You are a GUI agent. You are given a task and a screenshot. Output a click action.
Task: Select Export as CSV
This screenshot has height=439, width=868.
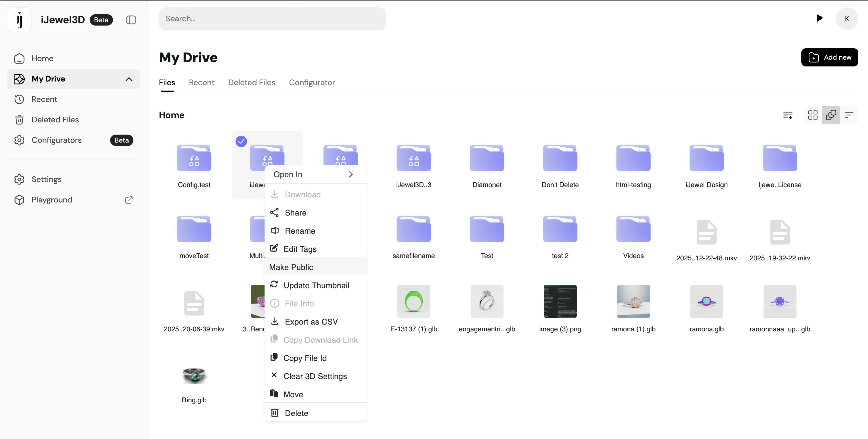pos(315,322)
